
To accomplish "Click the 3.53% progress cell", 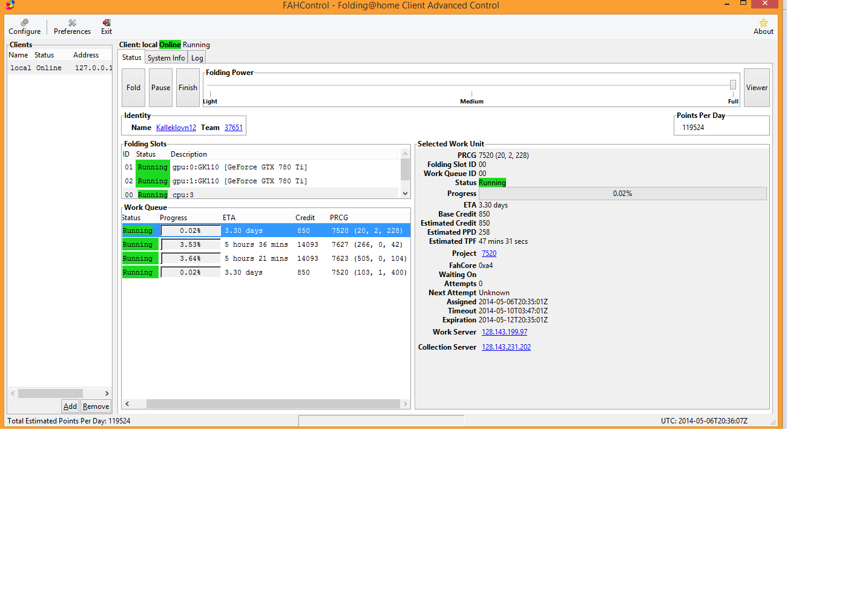I will [190, 244].
